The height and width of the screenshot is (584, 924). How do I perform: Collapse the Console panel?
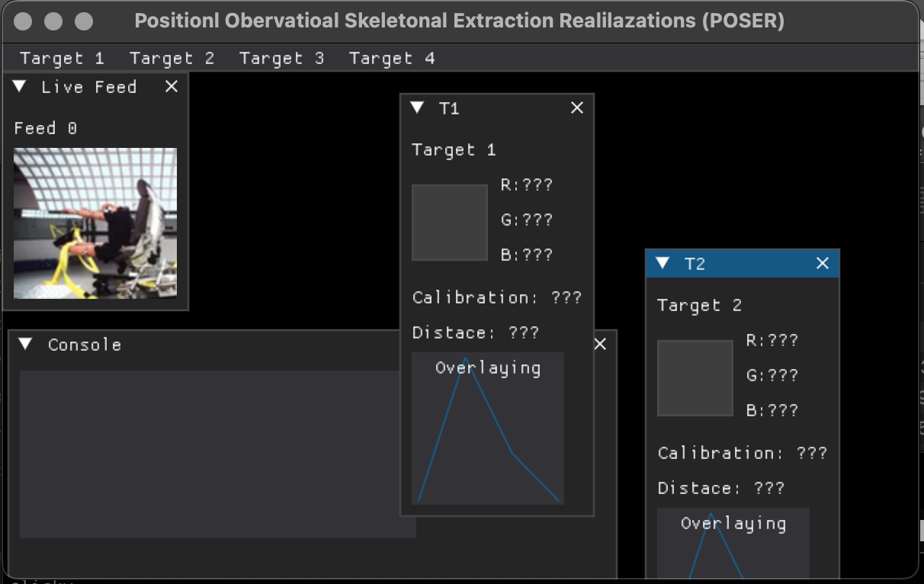(x=25, y=345)
